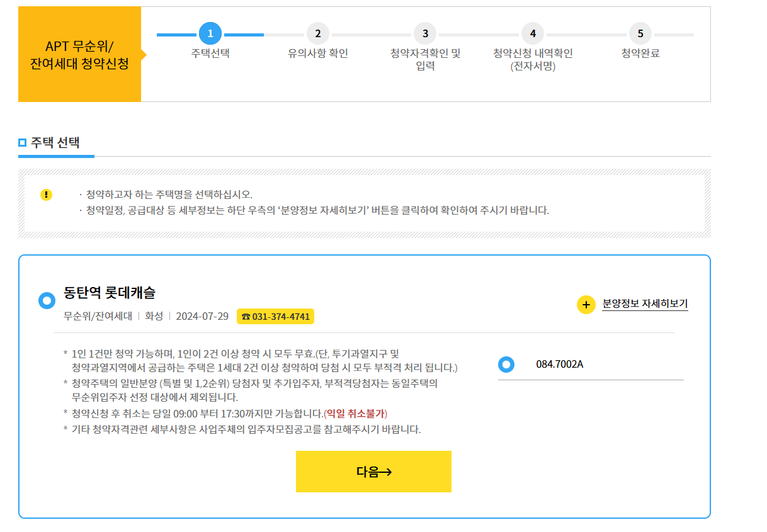Click step 4 청약신청 내역확인 circle
Screen dimensions: 767x532
tap(533, 33)
